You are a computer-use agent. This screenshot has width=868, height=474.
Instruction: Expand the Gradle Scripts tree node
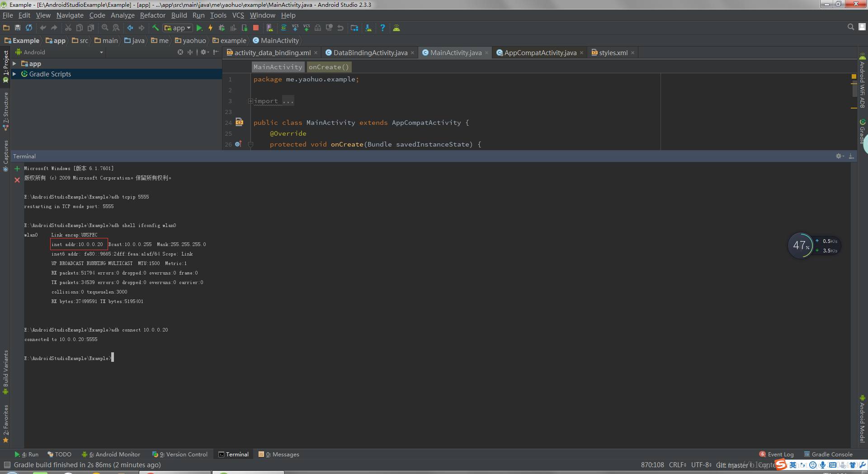tap(14, 74)
